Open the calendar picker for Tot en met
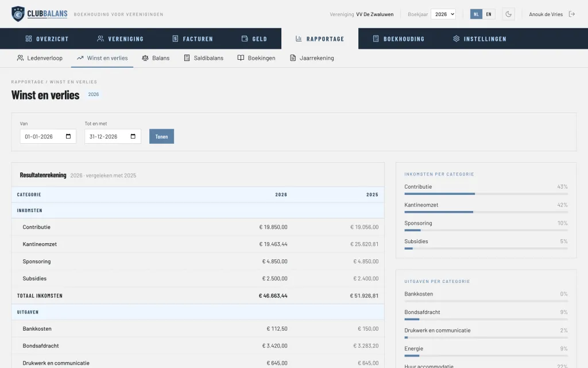The image size is (588, 368). coord(133,136)
